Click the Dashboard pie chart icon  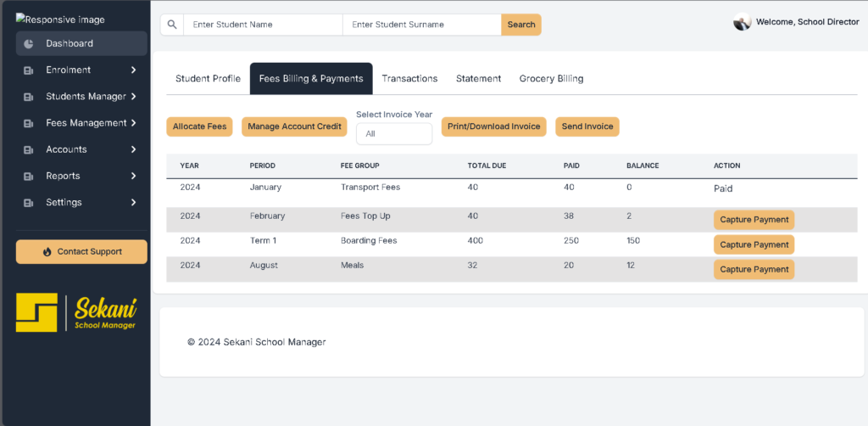(x=29, y=44)
